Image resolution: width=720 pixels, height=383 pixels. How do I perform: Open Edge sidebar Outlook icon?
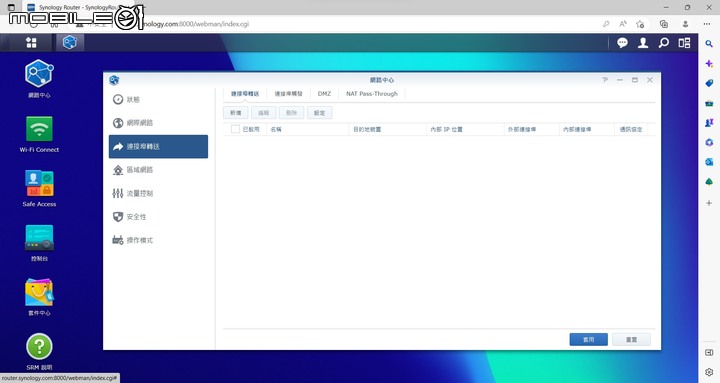709,162
